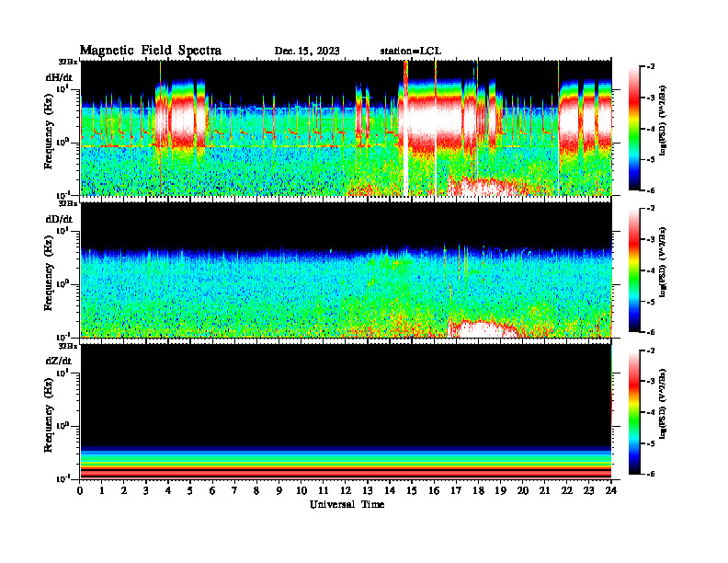Click the "Magnetic Field Spectra" title
Viewport: 728px width, 563px height.
pos(151,51)
